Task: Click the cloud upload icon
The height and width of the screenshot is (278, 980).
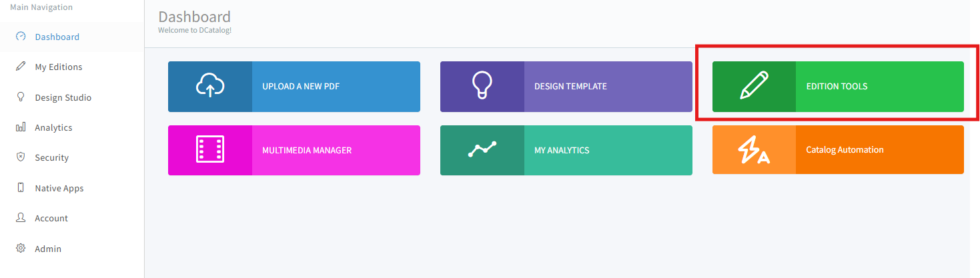Action: (x=210, y=87)
